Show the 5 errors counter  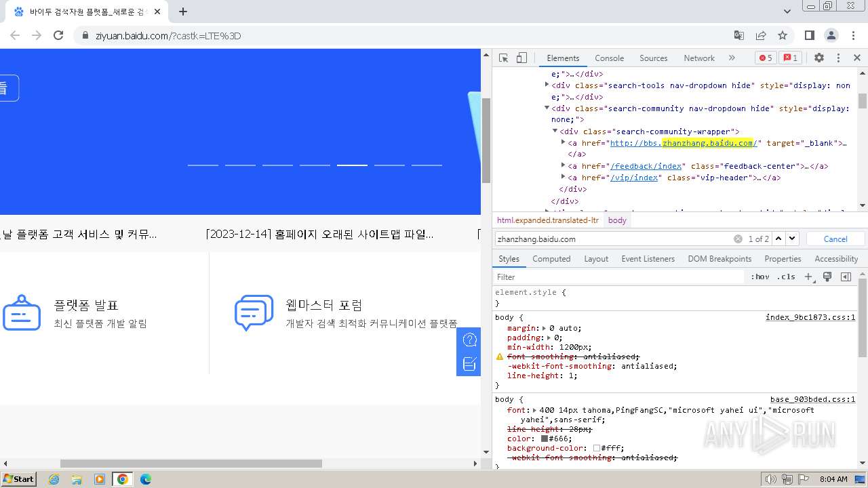[766, 58]
